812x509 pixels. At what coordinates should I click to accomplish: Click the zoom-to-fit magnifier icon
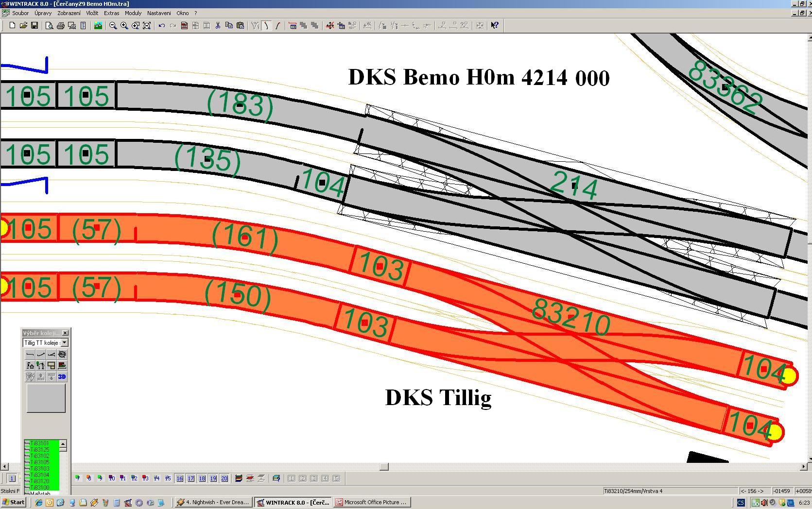coord(147,26)
